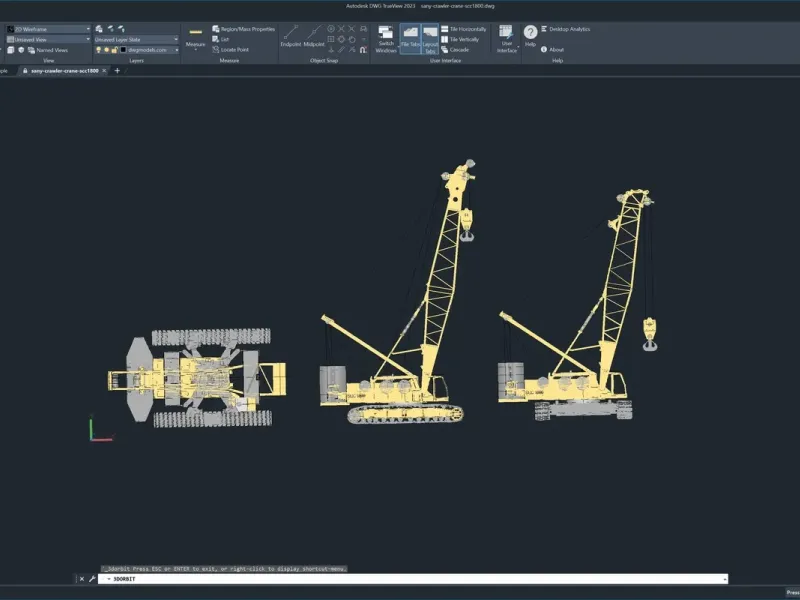Select the Measure tool

(196, 38)
